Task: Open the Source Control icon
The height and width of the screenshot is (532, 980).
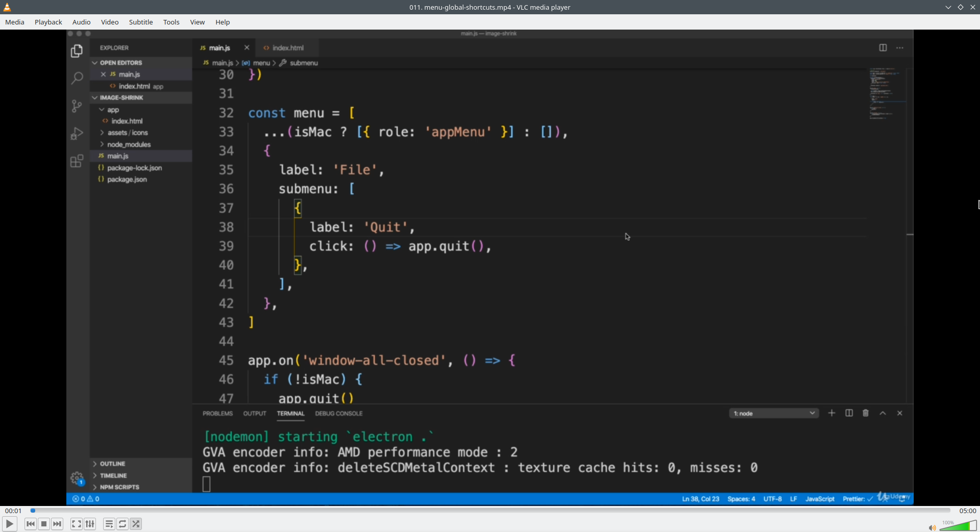Action: tap(77, 106)
